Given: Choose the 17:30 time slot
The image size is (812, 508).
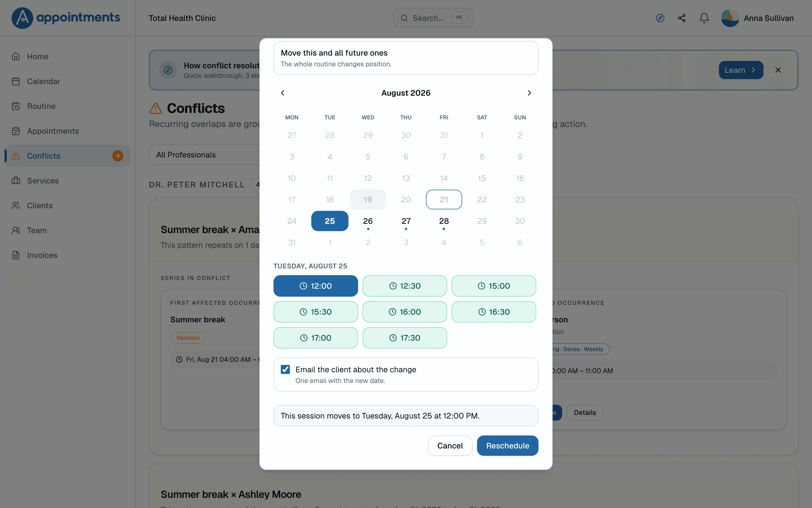Looking at the screenshot, I should click(x=405, y=338).
